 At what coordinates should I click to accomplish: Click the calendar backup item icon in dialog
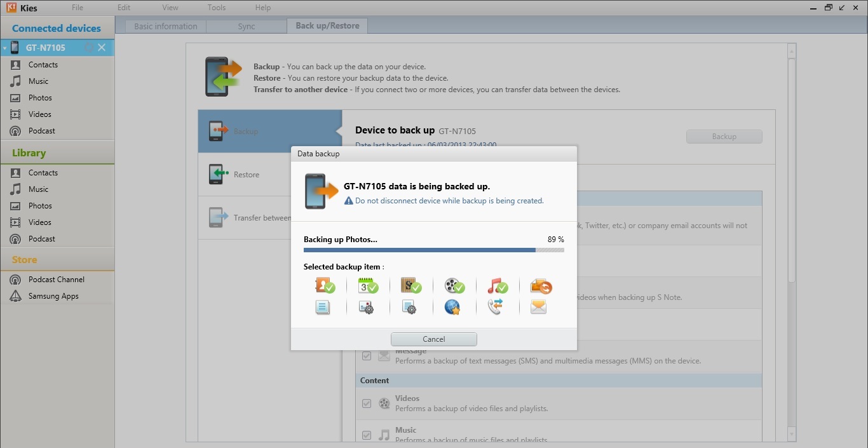tap(368, 286)
